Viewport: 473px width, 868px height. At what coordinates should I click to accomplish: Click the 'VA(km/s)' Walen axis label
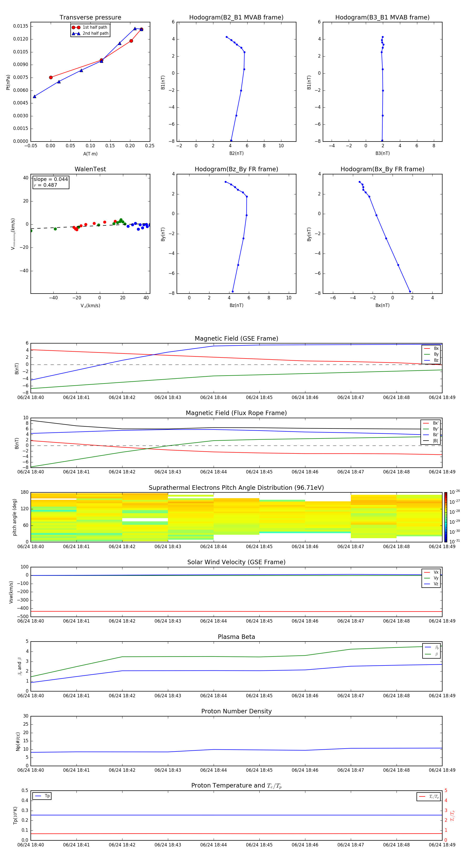tap(90, 306)
